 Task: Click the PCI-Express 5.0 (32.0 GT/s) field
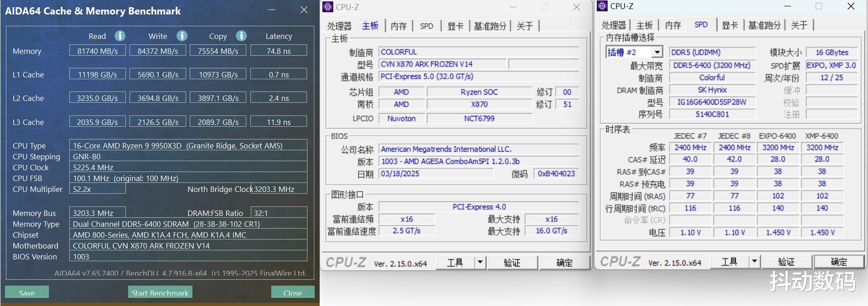tap(479, 76)
